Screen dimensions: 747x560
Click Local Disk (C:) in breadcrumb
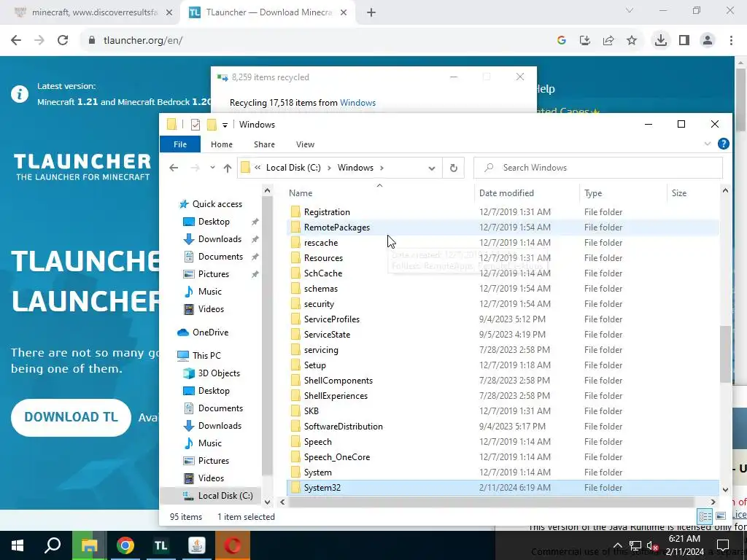tap(293, 168)
